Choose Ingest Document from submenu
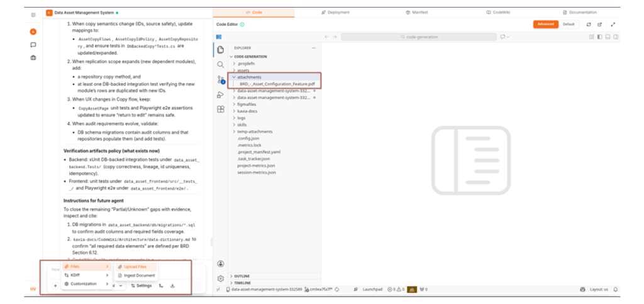Viewport: 644px width, 304px height. point(136,275)
